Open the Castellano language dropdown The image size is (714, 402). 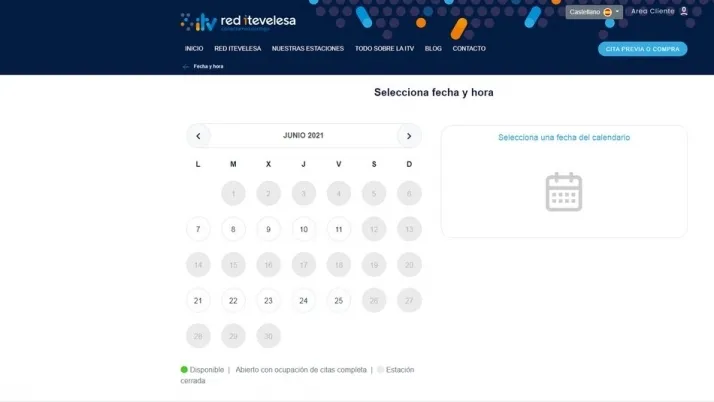(594, 12)
